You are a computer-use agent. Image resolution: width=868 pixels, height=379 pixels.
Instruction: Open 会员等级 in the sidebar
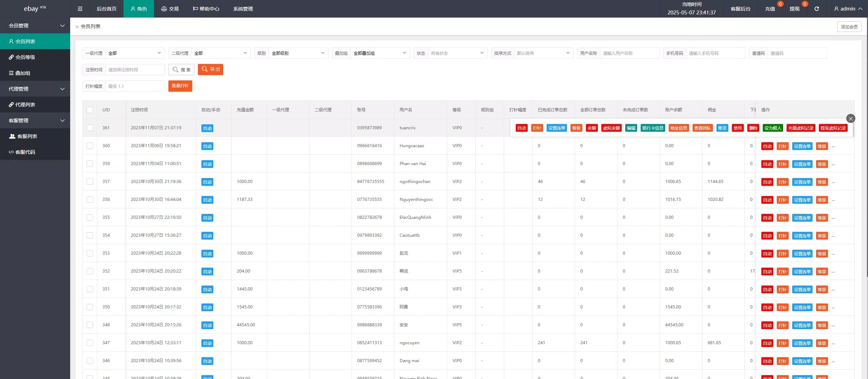pyautogui.click(x=25, y=57)
